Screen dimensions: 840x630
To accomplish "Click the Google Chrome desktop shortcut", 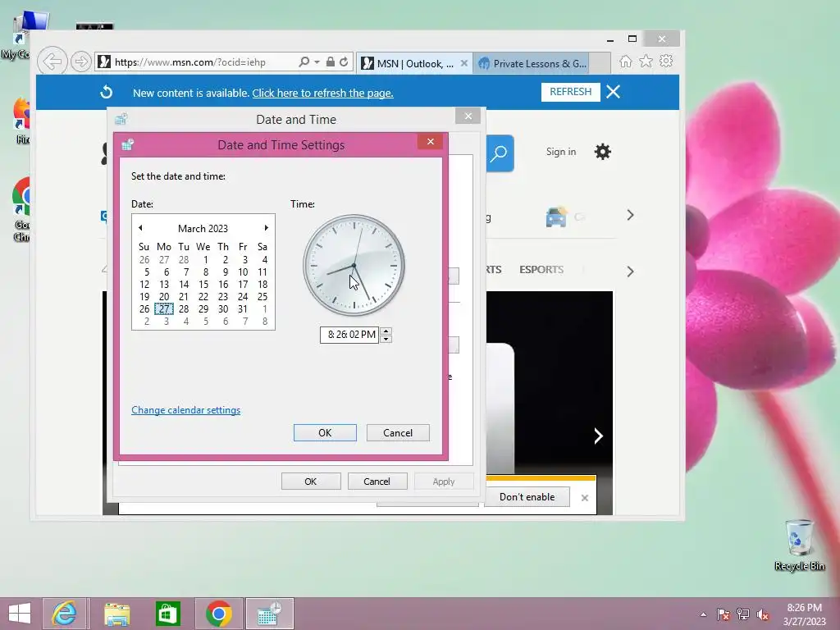I will [21, 209].
